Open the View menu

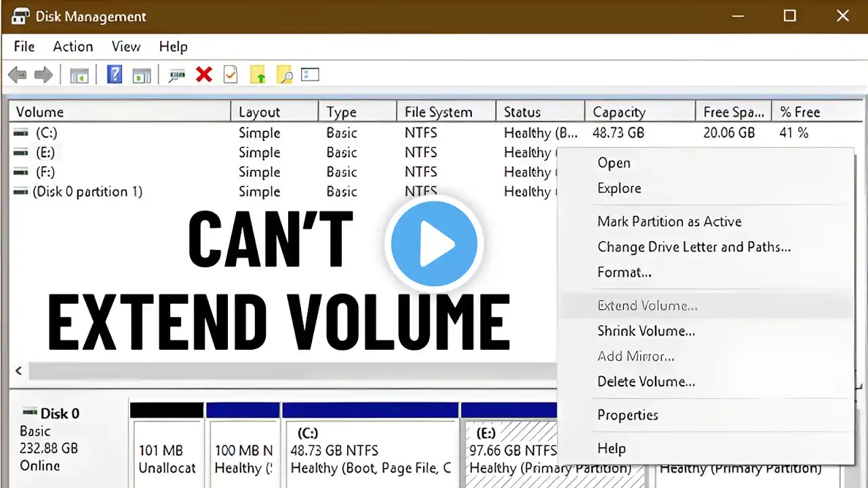[126, 47]
